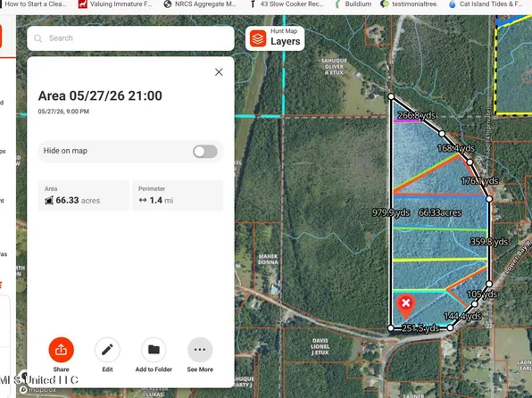
Task: Click the 05/27/26, 9:00 PM timestamp
Action: pyautogui.click(x=63, y=112)
